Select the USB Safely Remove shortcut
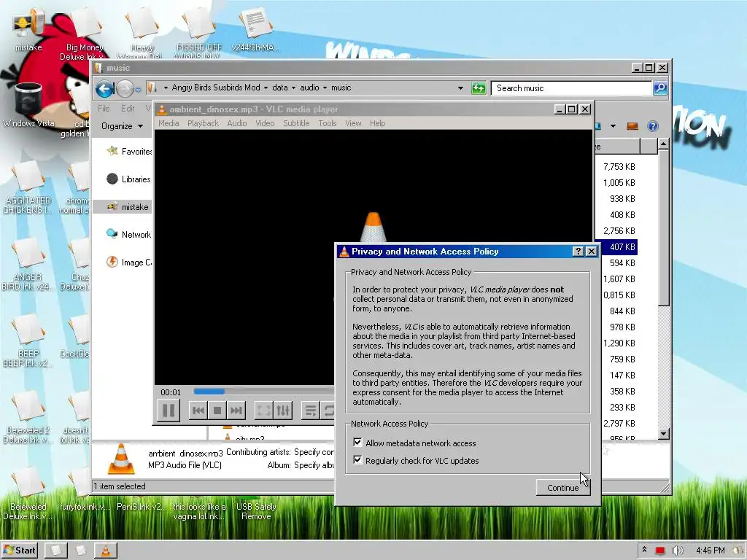Viewport: 747px width, 560px height. pos(256,511)
